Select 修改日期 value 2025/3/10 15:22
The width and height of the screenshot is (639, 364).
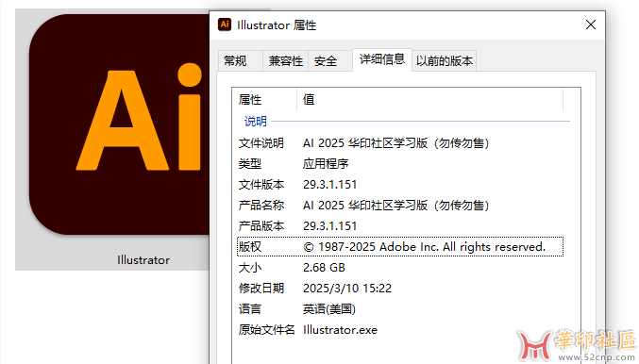347,289
